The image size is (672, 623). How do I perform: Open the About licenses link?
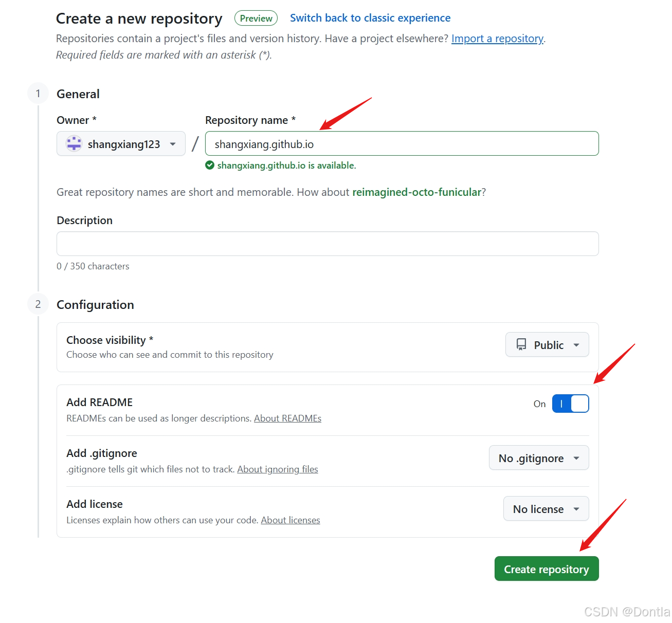[290, 520]
